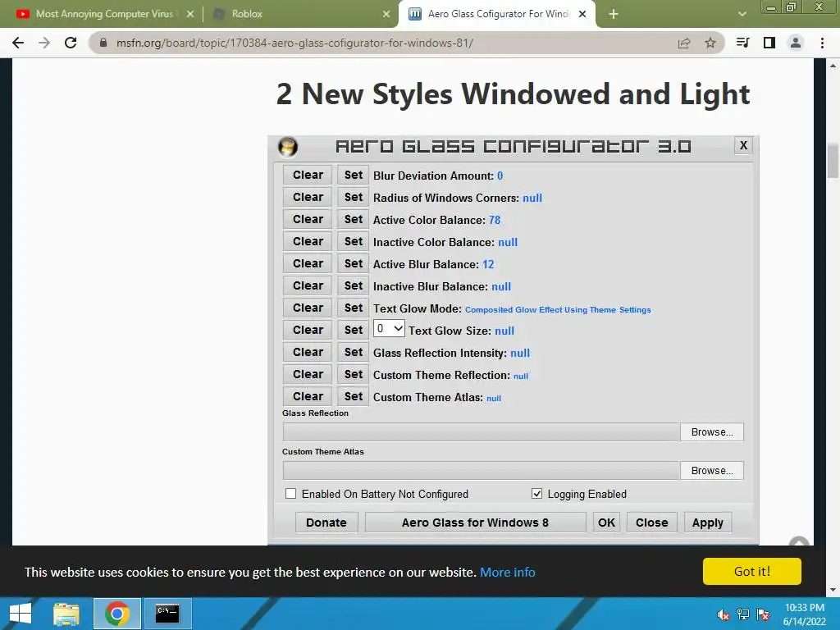Click the address bar URL
This screenshot has width=840, height=630.
pos(294,43)
